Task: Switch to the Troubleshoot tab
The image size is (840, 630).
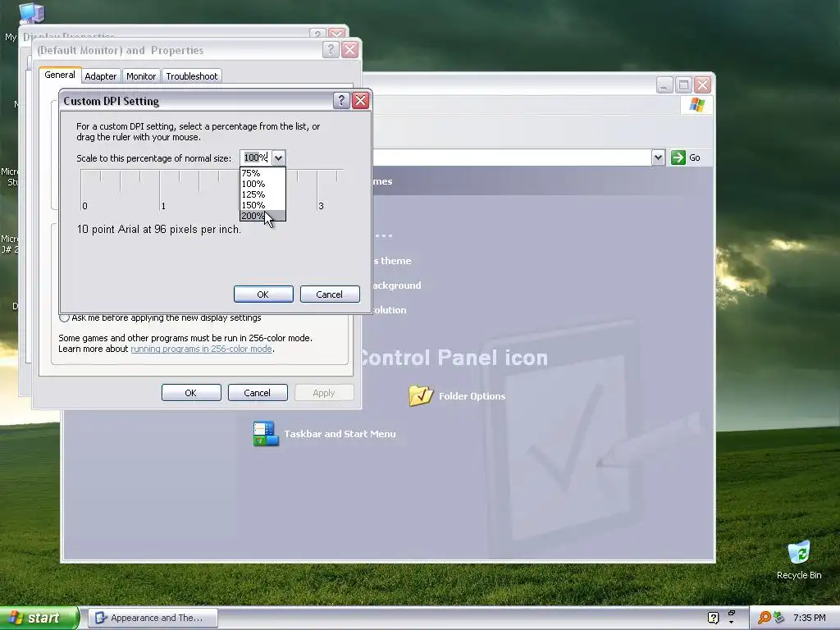Action: pyautogui.click(x=192, y=76)
